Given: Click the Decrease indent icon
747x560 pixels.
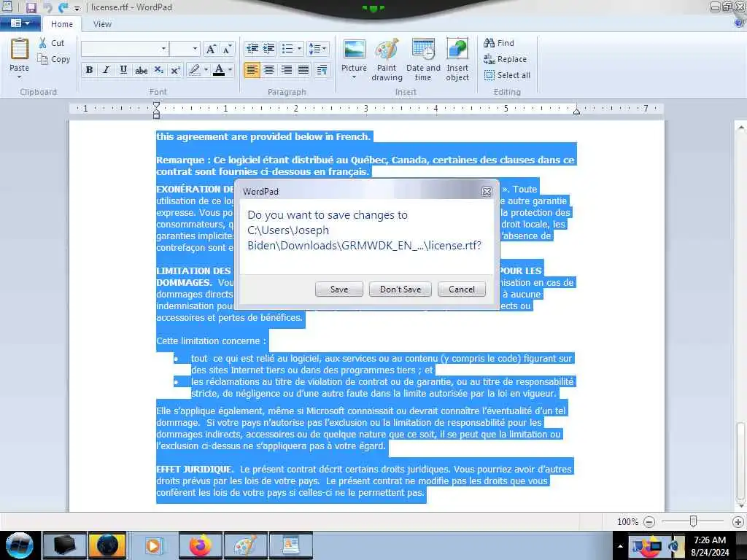Looking at the screenshot, I should [252, 49].
